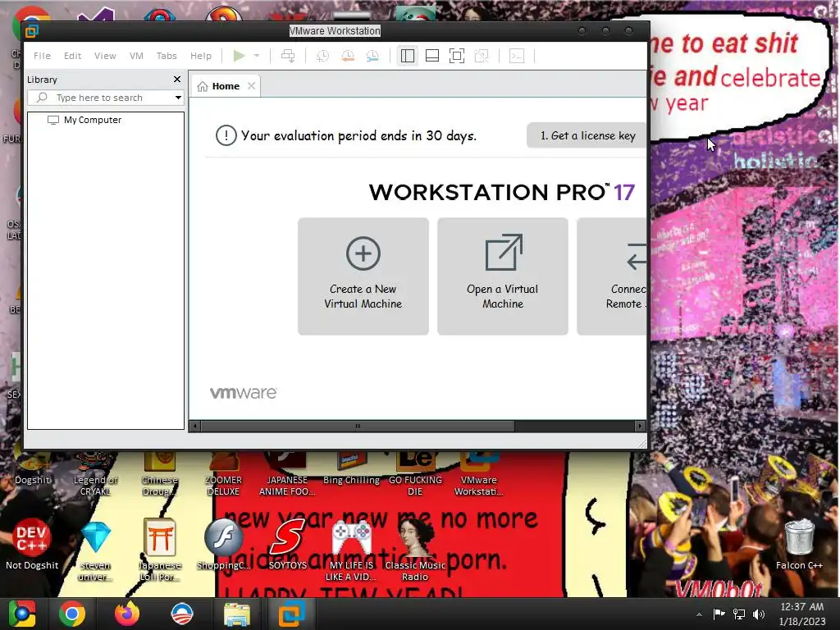
Task: Open Chrome from the taskbar
Action: click(72, 614)
